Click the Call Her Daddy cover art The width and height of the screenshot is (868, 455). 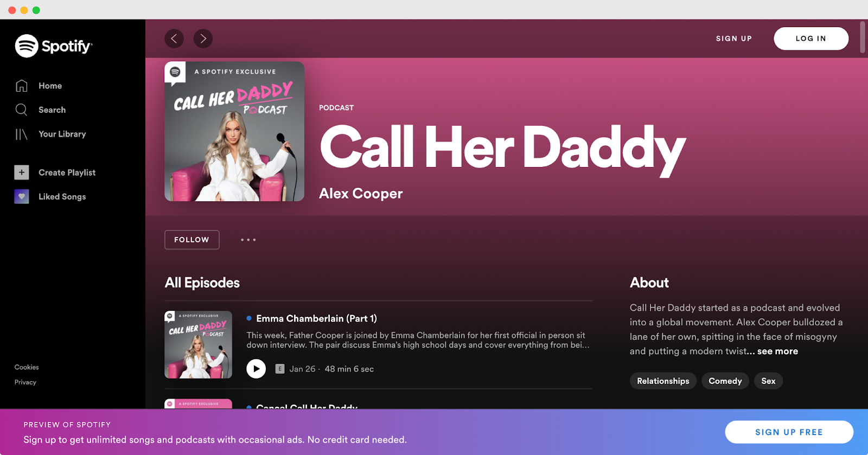pyautogui.click(x=234, y=131)
